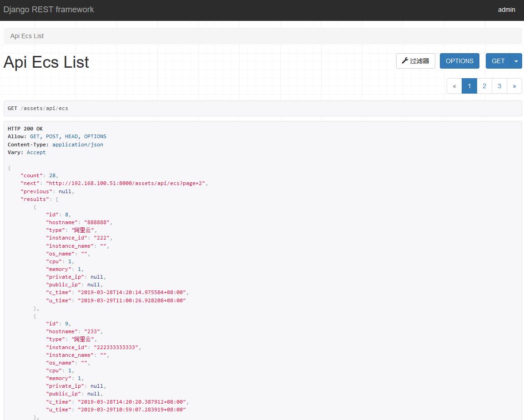The width and height of the screenshot is (524, 420).
Task: Open the 过滤器 filter button
Action: click(415, 61)
